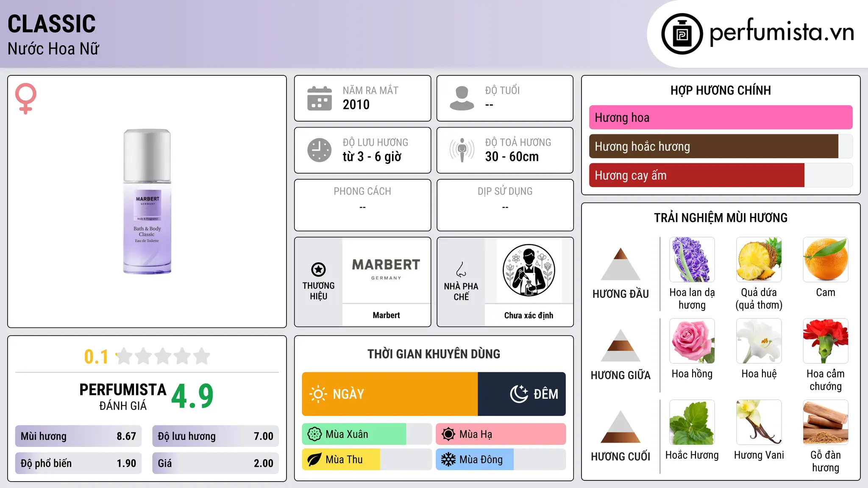This screenshot has width=868, height=488.
Task: Click the red Hương cay ấm accord bar
Action: pyautogui.click(x=697, y=175)
